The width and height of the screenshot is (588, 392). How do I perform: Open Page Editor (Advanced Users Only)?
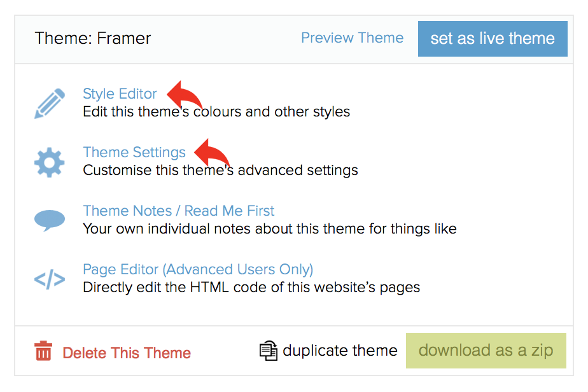tap(198, 269)
